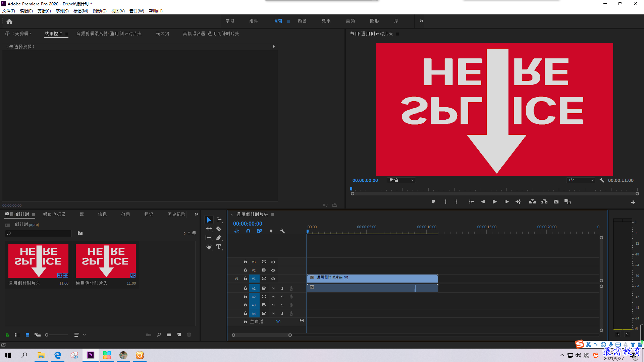Click the timeline horizontal zoom scrollbar
Image resolution: width=644 pixels, height=362 pixels.
(x=262, y=335)
